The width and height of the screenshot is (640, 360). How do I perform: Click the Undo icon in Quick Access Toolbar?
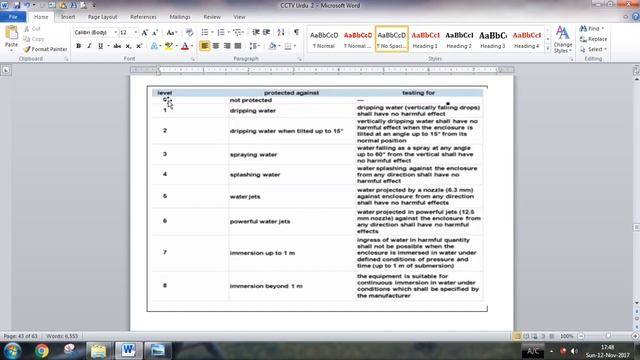pos(27,5)
